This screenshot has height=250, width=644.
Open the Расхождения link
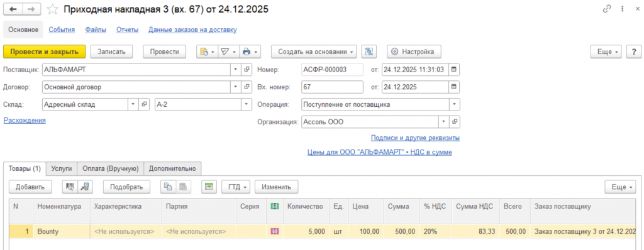[25, 120]
